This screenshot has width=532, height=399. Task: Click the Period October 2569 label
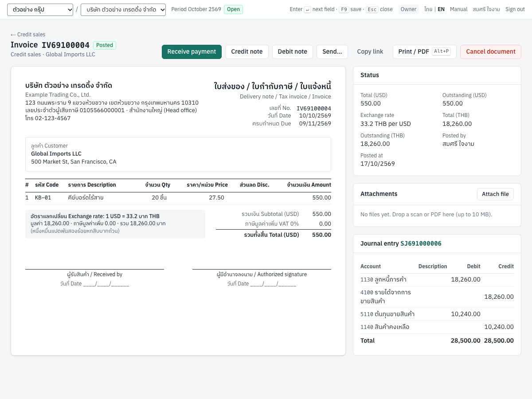196,9
